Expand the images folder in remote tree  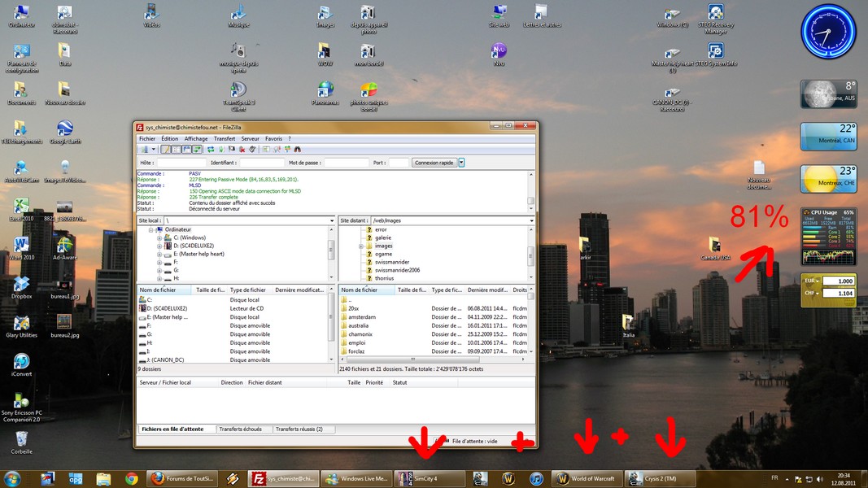tap(361, 246)
